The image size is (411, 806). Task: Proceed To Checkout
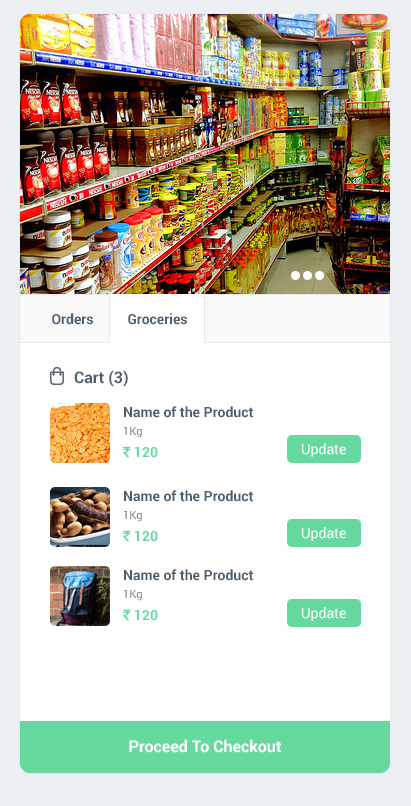pos(205,747)
